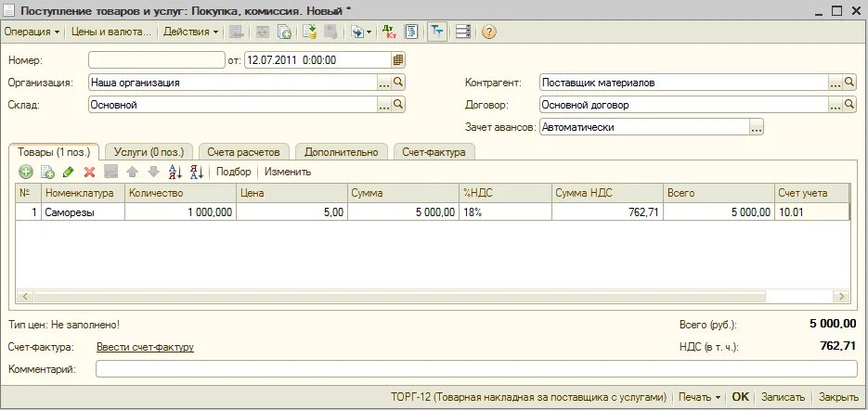Click the greyed icon after Действия menu

pyautogui.click(x=237, y=32)
